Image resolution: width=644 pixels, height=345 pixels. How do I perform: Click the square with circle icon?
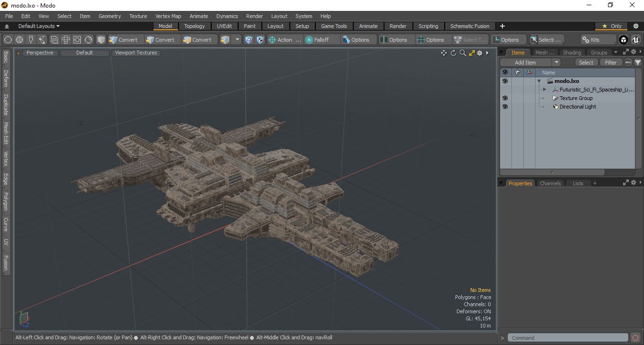click(77, 40)
